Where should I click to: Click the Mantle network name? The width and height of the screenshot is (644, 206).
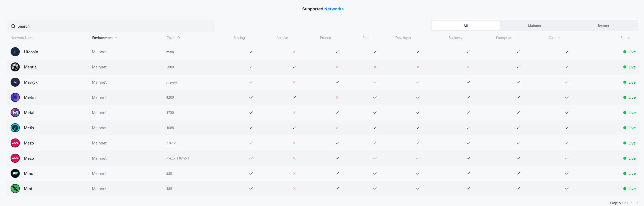click(x=30, y=67)
